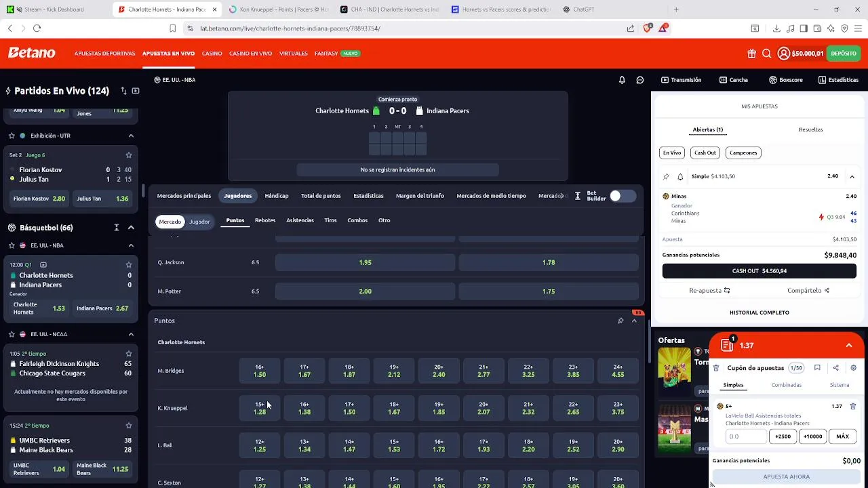The height and width of the screenshot is (488, 868).
Task: Open the Boxscore view
Action: pyautogui.click(x=785, y=80)
